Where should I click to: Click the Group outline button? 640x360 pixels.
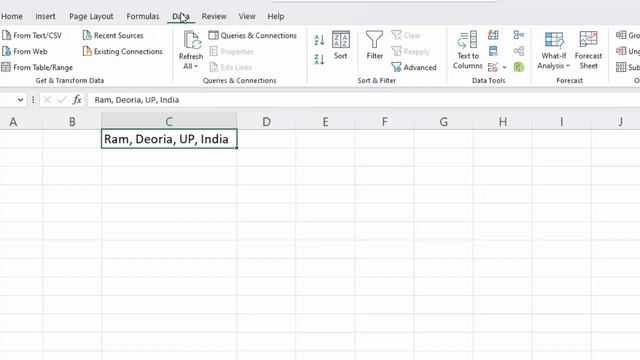pos(628,36)
